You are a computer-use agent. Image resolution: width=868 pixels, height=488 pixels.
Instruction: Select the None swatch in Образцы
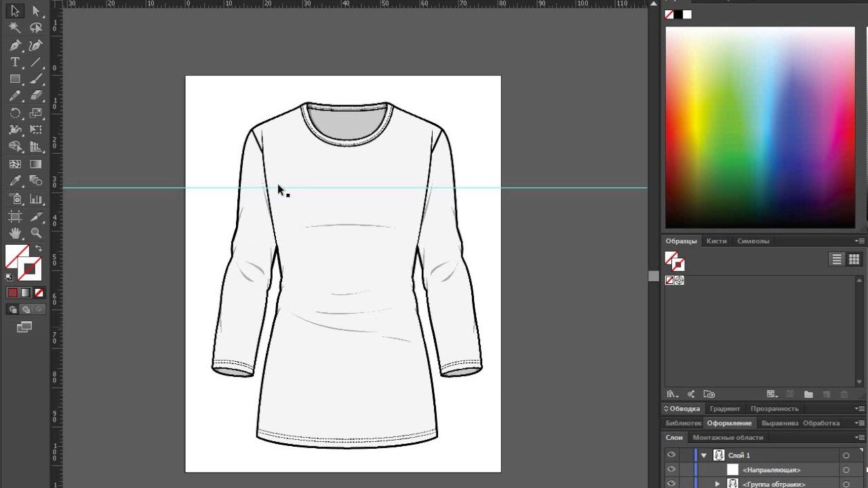[669, 280]
